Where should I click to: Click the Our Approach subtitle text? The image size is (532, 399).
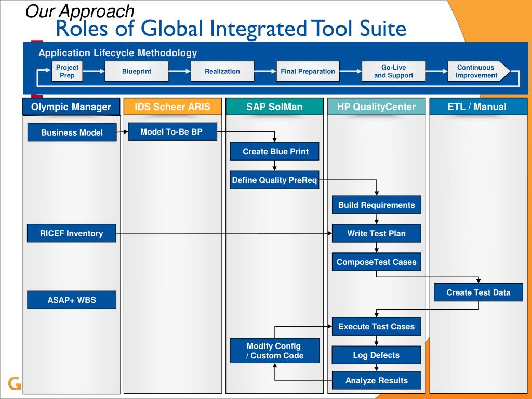[79, 10]
